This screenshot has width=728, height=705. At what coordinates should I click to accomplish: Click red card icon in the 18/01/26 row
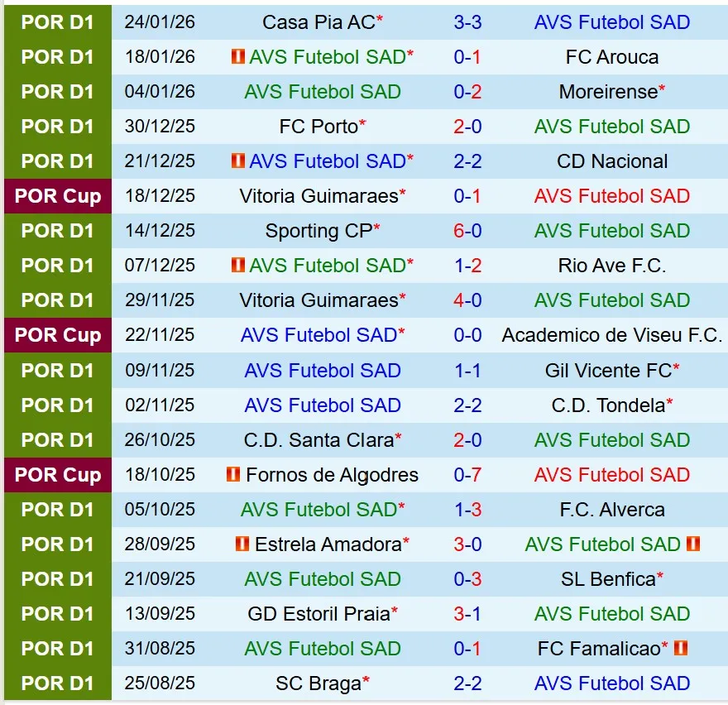pyautogui.click(x=237, y=57)
